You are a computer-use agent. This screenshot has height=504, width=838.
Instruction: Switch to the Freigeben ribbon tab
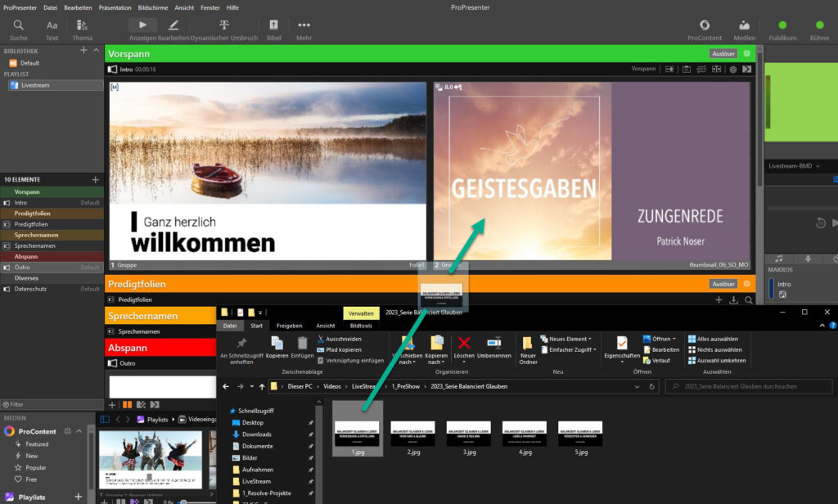coord(289,326)
